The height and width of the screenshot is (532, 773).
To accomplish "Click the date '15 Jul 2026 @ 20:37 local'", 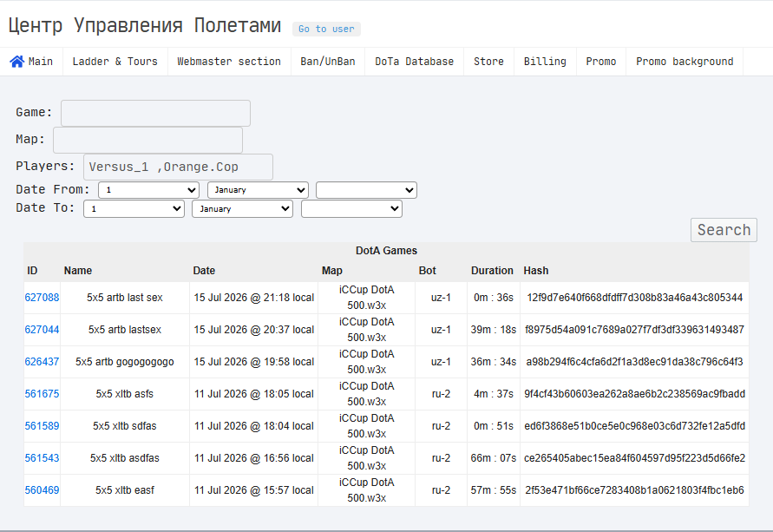I will (x=254, y=330).
